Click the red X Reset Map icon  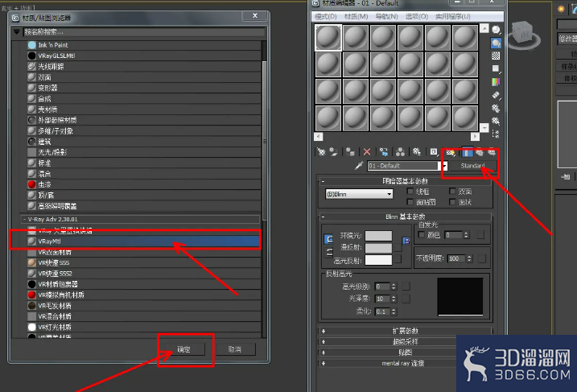coord(367,151)
